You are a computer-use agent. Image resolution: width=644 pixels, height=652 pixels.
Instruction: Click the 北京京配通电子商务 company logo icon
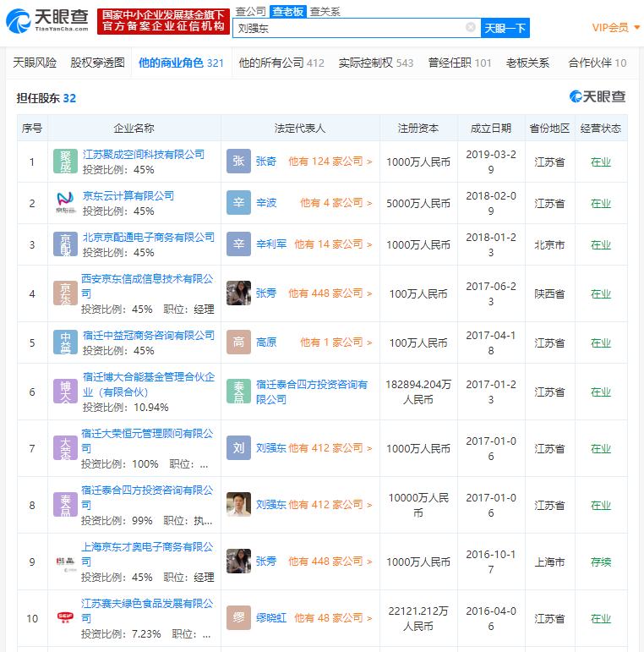[65, 244]
